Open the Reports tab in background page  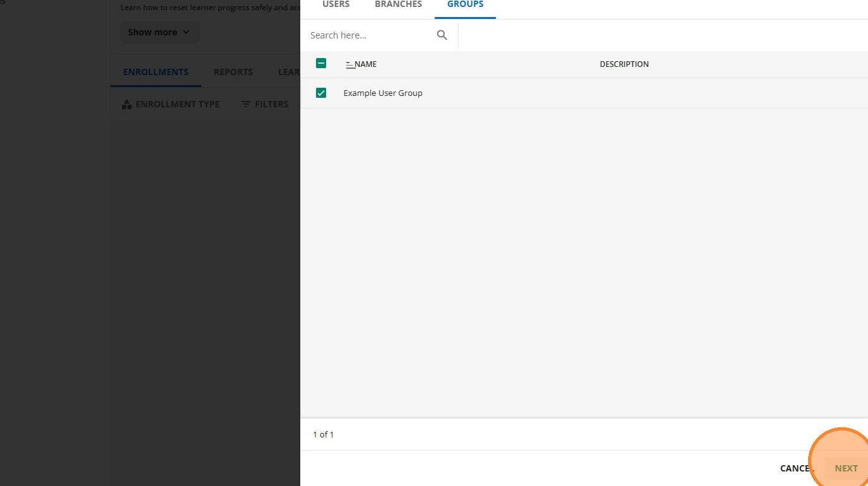[233, 72]
